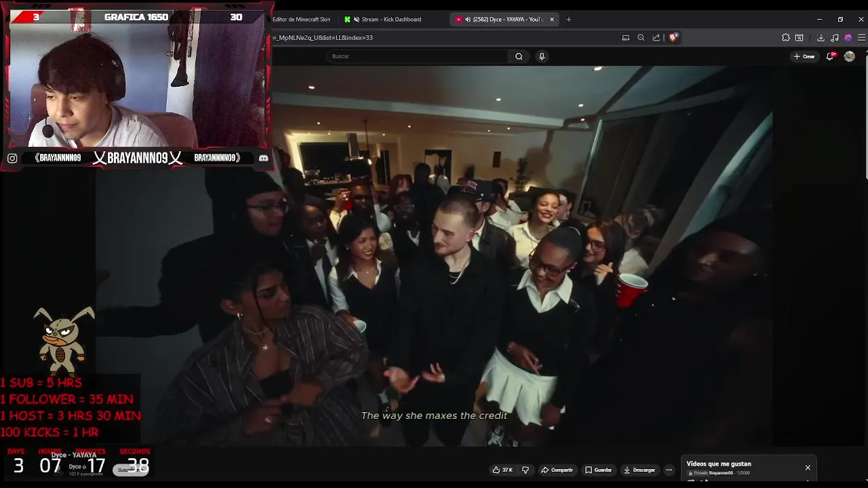Open the YouTube account avatar menu
This screenshot has width=868, height=488.
pyautogui.click(x=849, y=56)
